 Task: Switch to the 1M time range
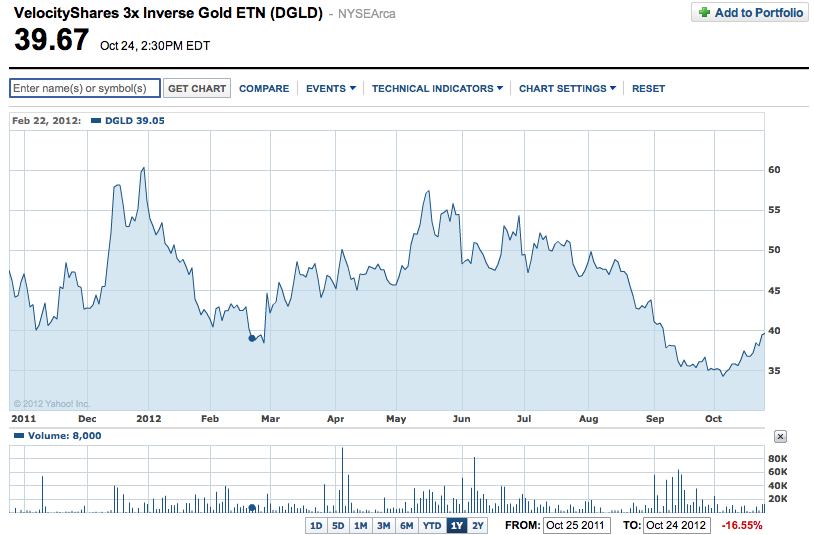click(x=361, y=526)
